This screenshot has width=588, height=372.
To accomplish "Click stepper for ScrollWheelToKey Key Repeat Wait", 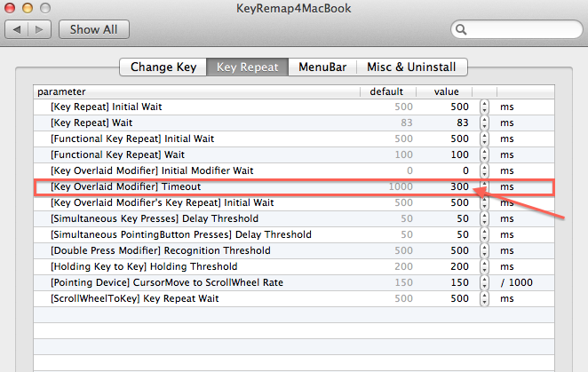I will (x=484, y=298).
